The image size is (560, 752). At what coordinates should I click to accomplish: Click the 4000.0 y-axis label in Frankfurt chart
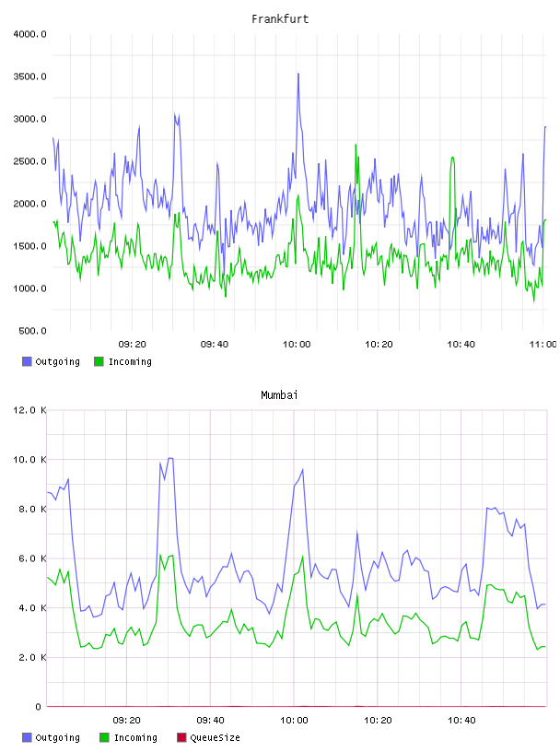[29, 34]
